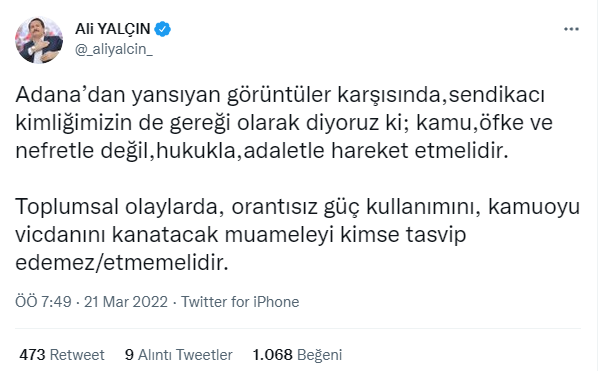Click the 21 Mar 2022 date

(x=126, y=302)
